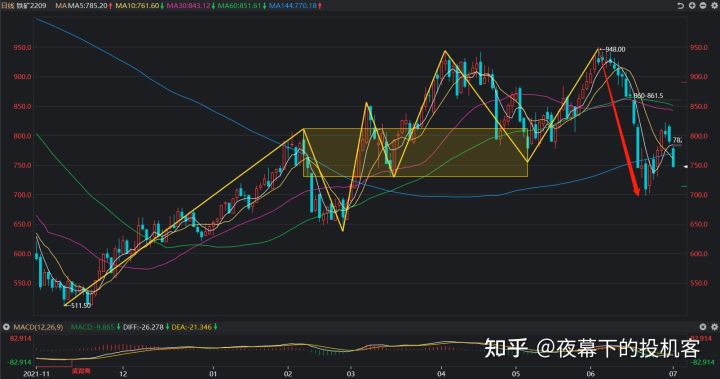720x379 pixels.
Task: Toggle the MA30 moving average line
Action: coord(188,6)
